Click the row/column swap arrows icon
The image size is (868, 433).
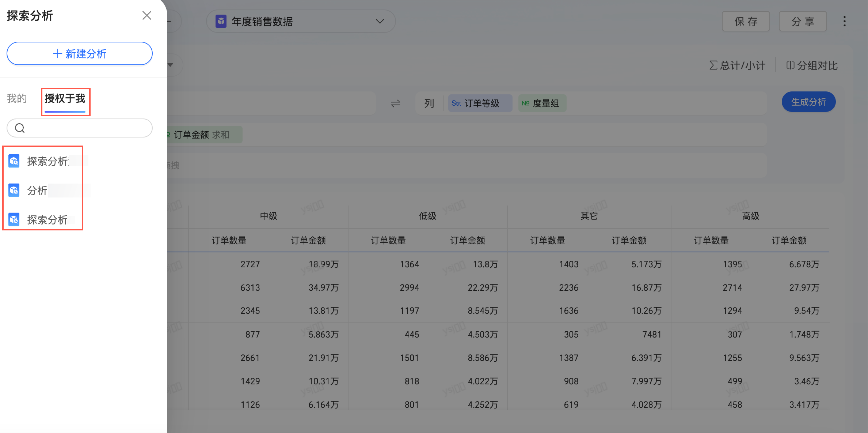(x=395, y=103)
